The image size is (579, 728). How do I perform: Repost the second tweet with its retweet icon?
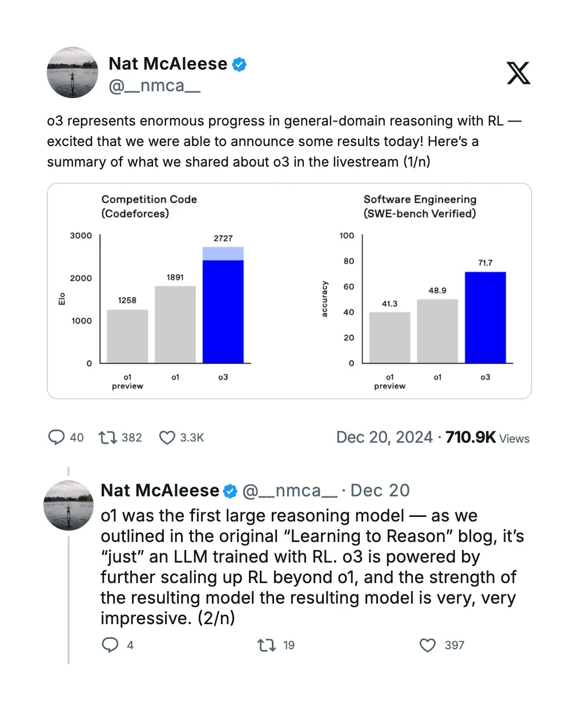[x=266, y=645]
